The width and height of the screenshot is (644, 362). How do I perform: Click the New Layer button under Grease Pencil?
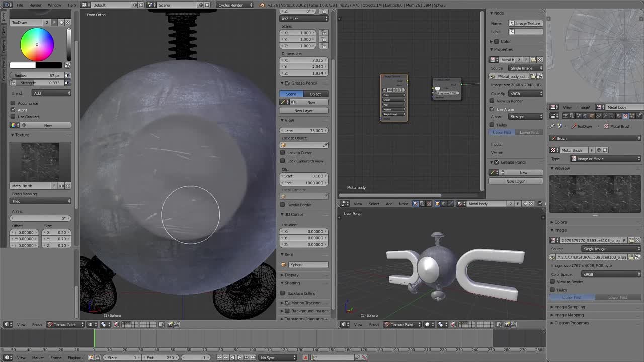click(303, 111)
